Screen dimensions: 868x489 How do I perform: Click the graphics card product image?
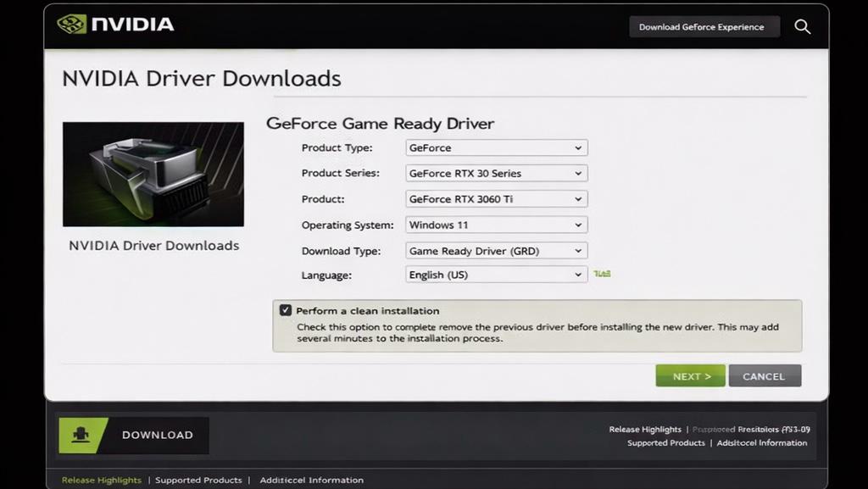tap(153, 174)
